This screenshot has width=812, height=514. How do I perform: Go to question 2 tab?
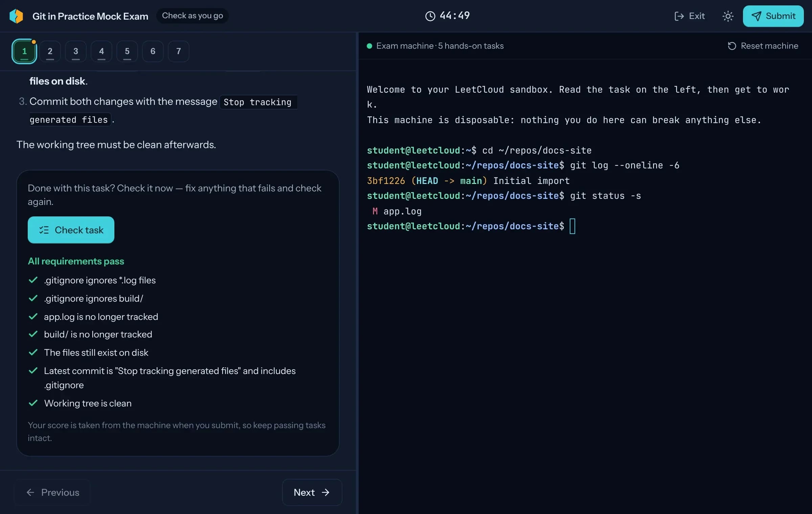(50, 51)
